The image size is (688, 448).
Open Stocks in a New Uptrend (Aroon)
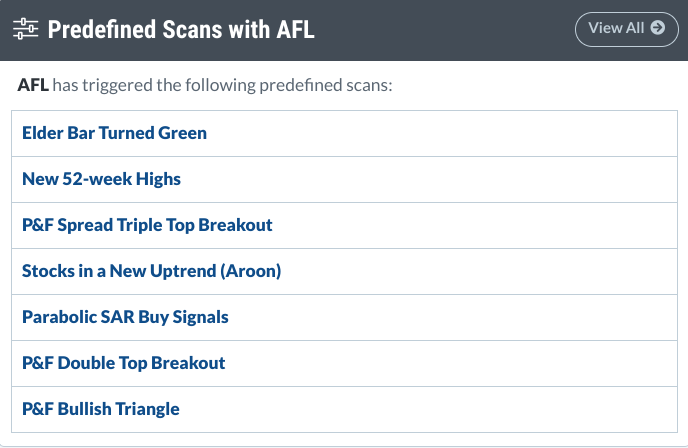(151, 271)
